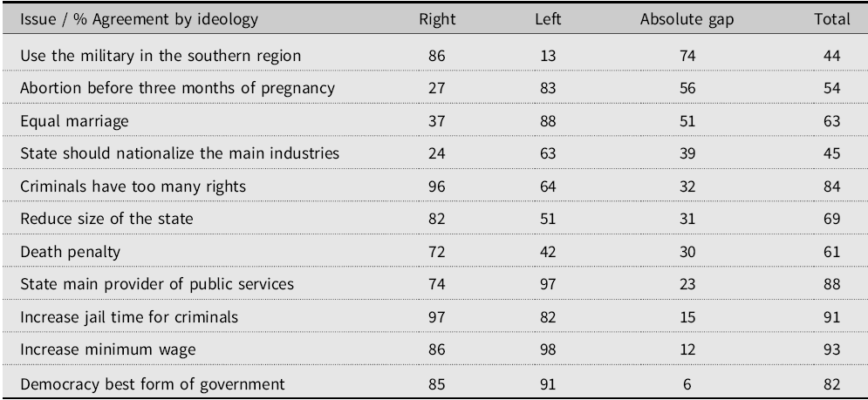Screen dimensions: 868x400
Task: Click the Absolute gap value 74
Action: click(687, 55)
